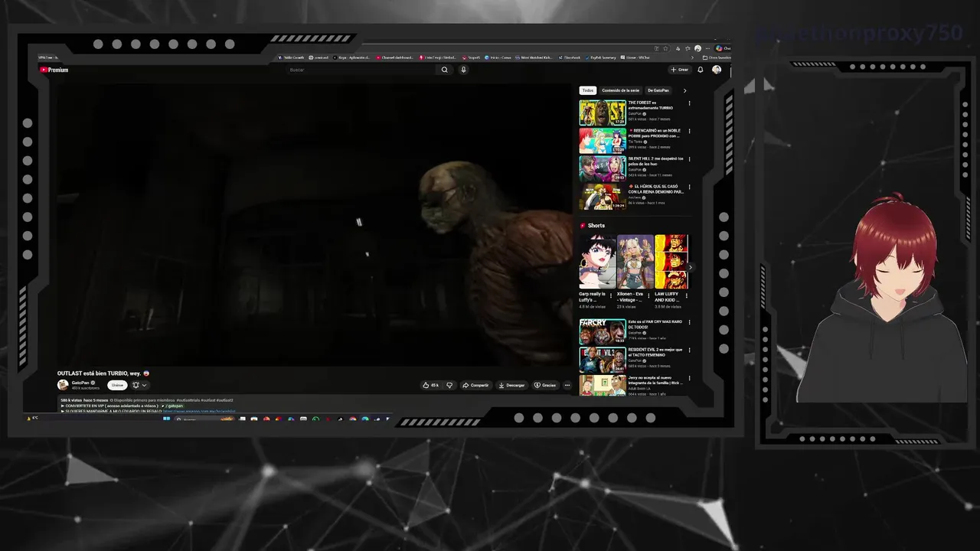Click the Windows Start button on taskbar
Image resolution: width=980 pixels, height=551 pixels.
(x=167, y=419)
